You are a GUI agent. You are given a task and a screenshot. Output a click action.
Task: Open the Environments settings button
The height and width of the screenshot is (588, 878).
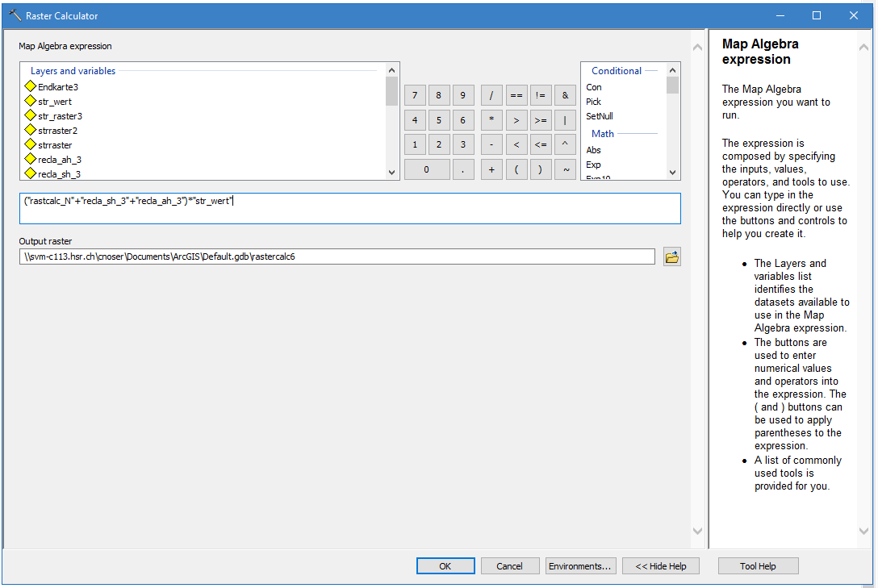tap(581, 566)
